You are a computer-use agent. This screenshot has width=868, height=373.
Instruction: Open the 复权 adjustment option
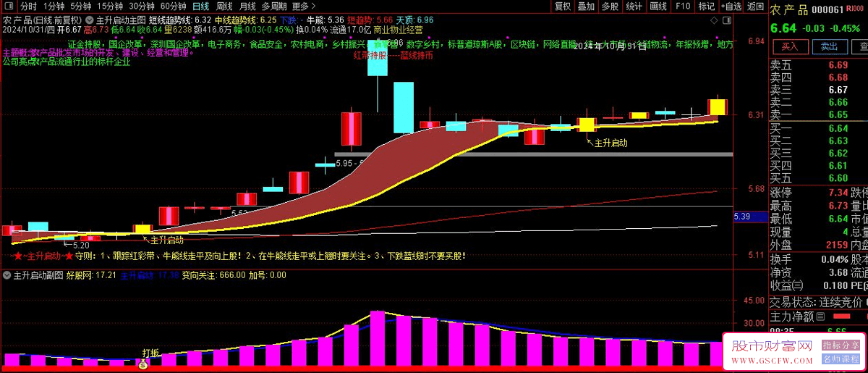pos(562,7)
